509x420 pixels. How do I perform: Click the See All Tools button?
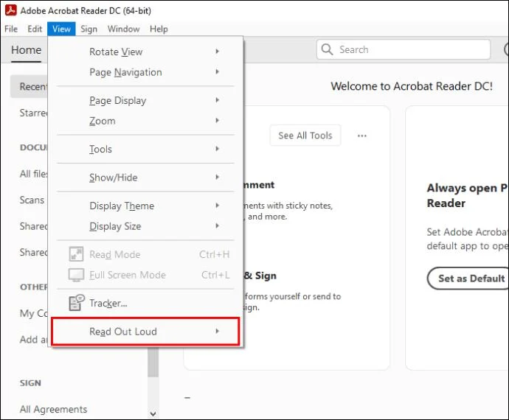pyautogui.click(x=305, y=136)
